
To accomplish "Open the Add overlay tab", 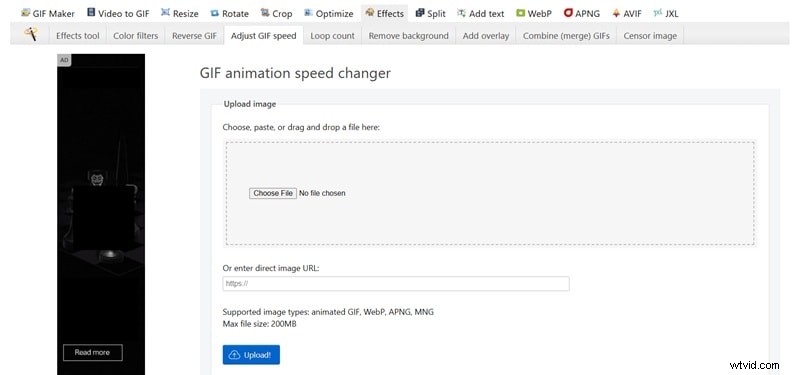I will tap(486, 36).
